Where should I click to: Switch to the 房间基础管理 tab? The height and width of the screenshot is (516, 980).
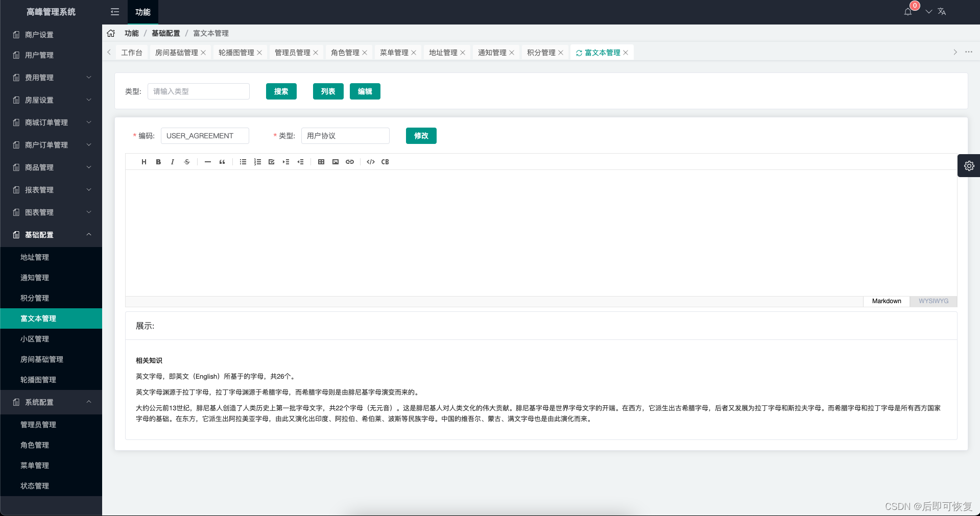pos(177,53)
